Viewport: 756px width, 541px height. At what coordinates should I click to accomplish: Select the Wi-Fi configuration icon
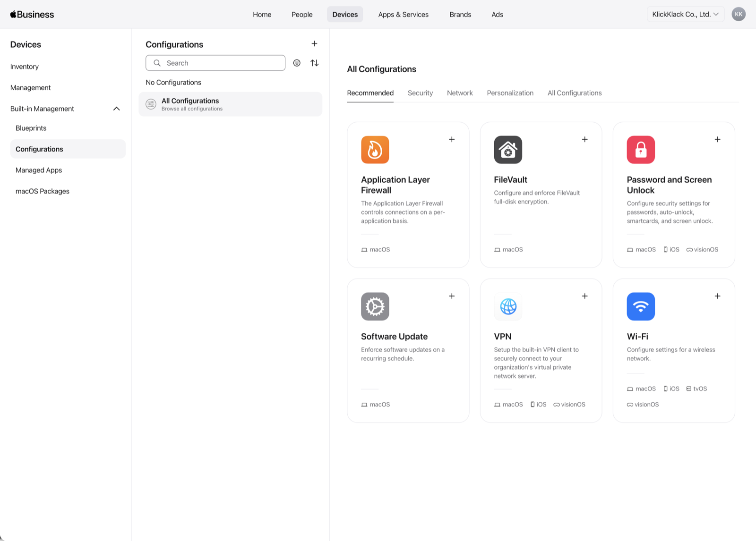641,306
